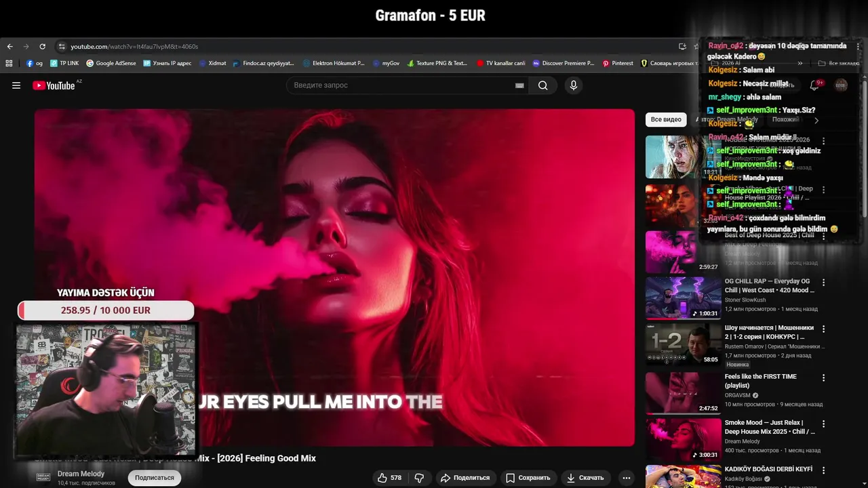Show more filter chips with right chevron
The height and width of the screenshot is (488, 868).
tap(816, 120)
